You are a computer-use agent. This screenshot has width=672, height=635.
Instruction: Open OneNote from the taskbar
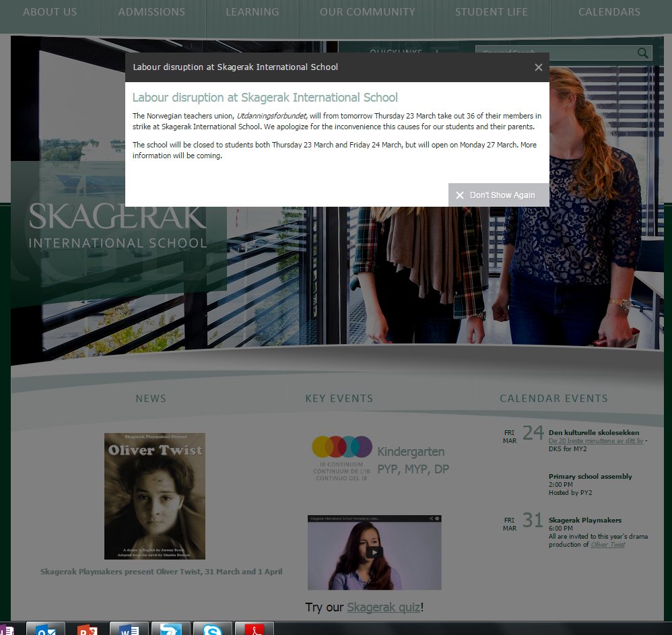pyautogui.click(x=7, y=630)
